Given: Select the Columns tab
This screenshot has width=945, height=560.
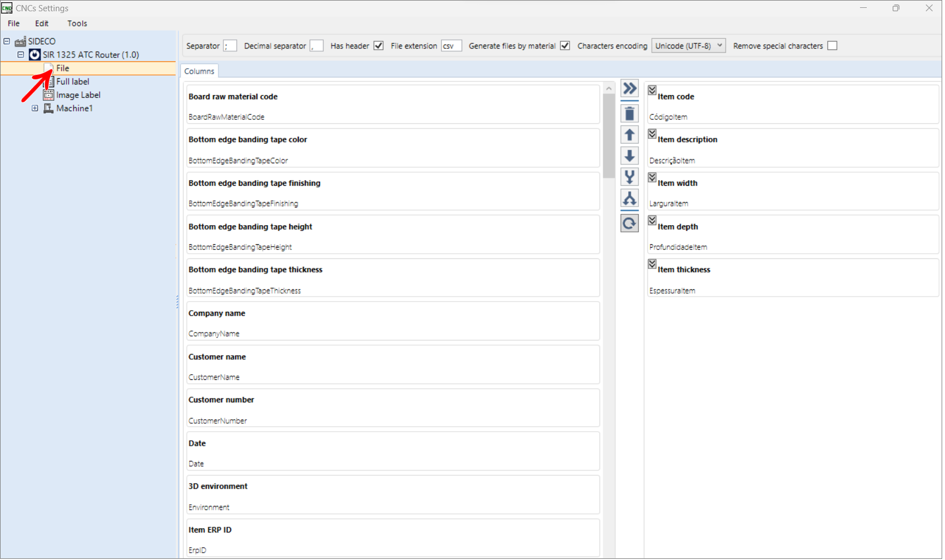Looking at the screenshot, I should 200,71.
